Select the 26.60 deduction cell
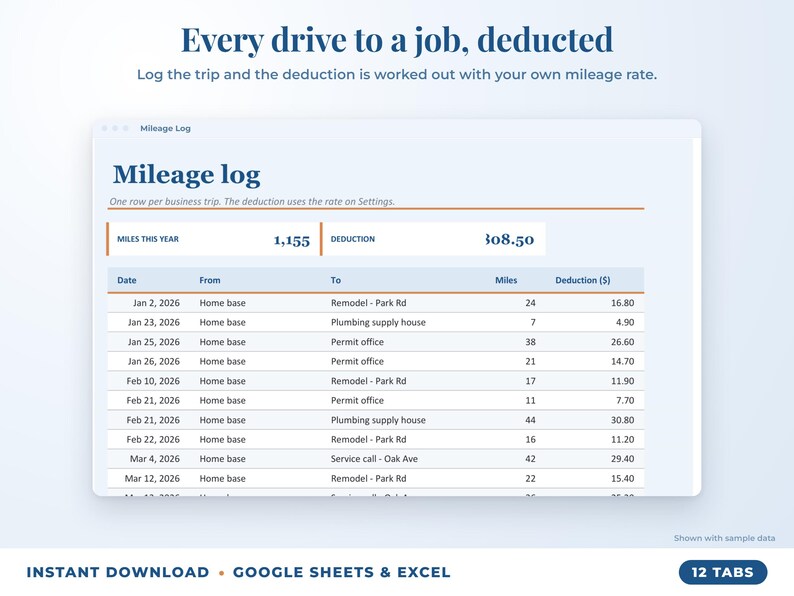This screenshot has width=794, height=596. (622, 342)
